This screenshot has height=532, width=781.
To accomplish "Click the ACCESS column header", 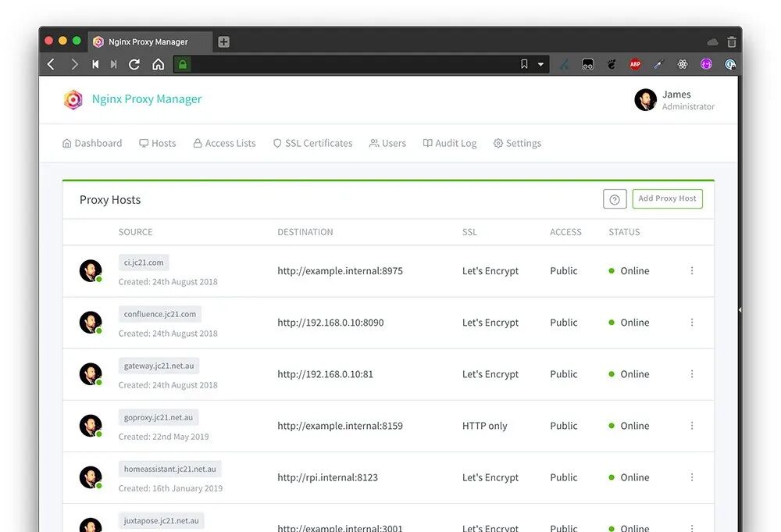I will (x=565, y=232).
